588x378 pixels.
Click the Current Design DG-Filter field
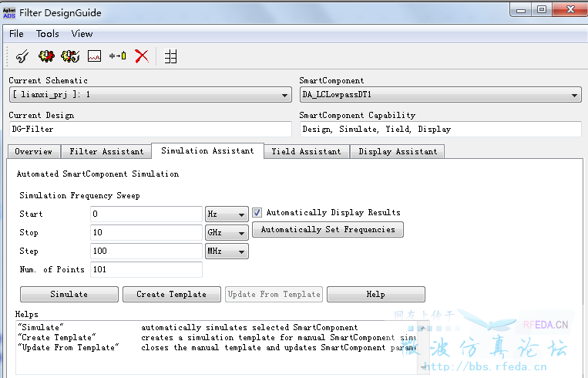[150, 129]
